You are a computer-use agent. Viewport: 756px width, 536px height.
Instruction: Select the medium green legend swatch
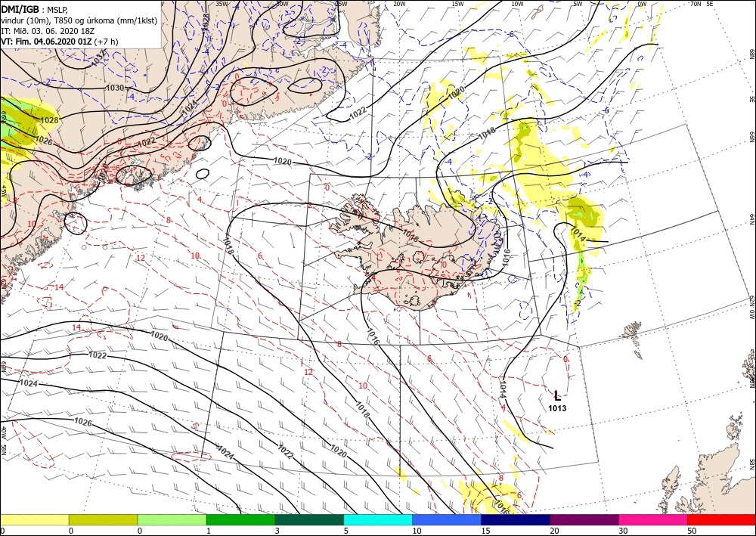click(240, 519)
